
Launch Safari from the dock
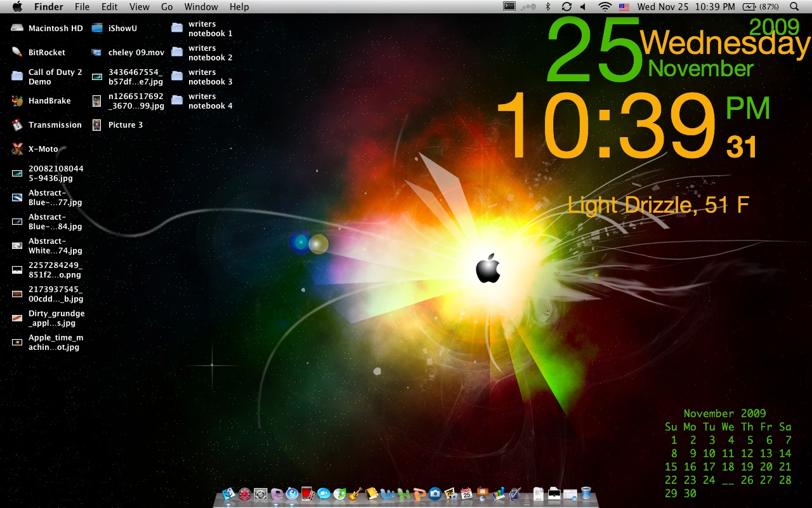[292, 493]
